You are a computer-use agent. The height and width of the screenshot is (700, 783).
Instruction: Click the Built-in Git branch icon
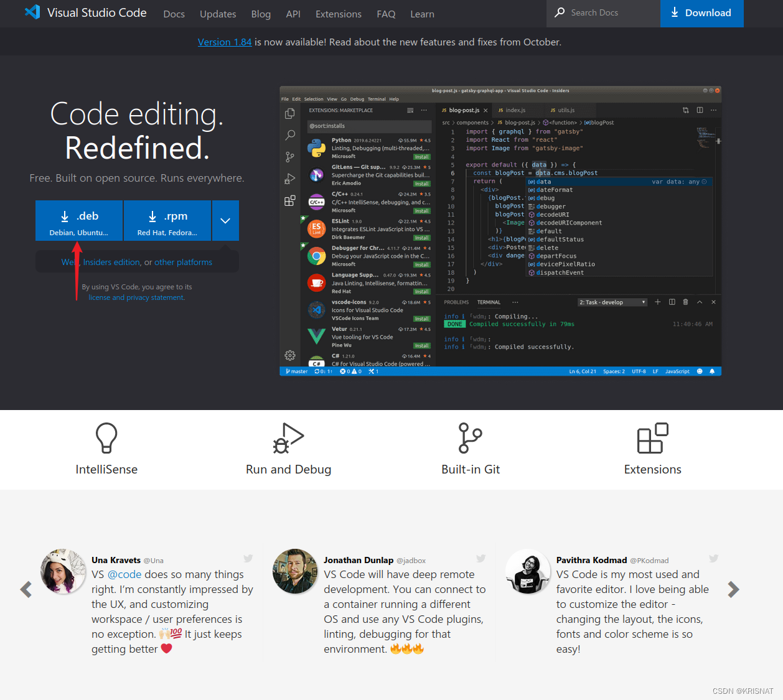pos(470,438)
